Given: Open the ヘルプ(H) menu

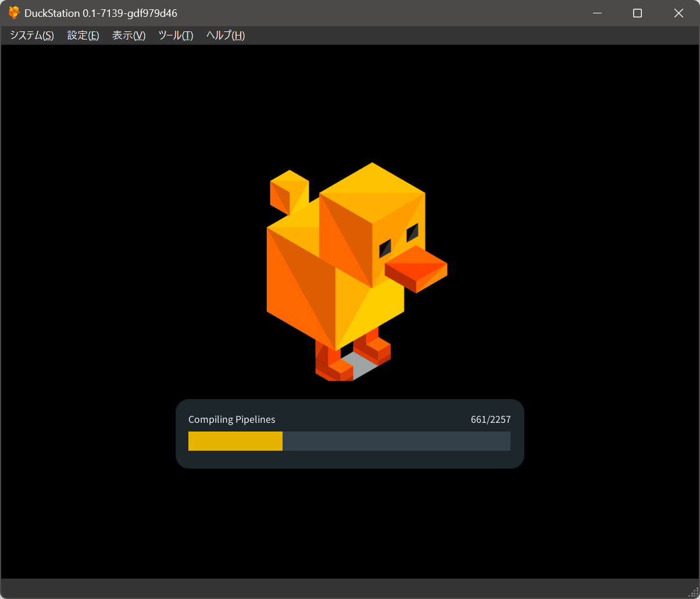Looking at the screenshot, I should coord(226,35).
